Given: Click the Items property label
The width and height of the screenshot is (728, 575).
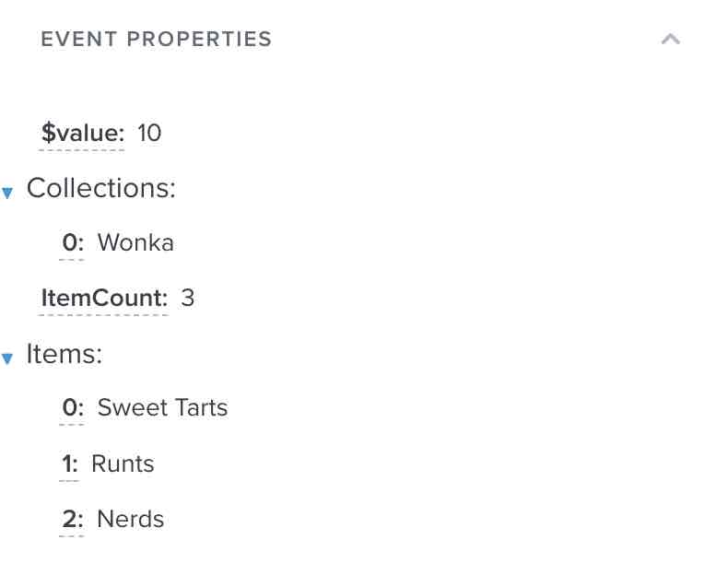Looking at the screenshot, I should coord(64,354).
